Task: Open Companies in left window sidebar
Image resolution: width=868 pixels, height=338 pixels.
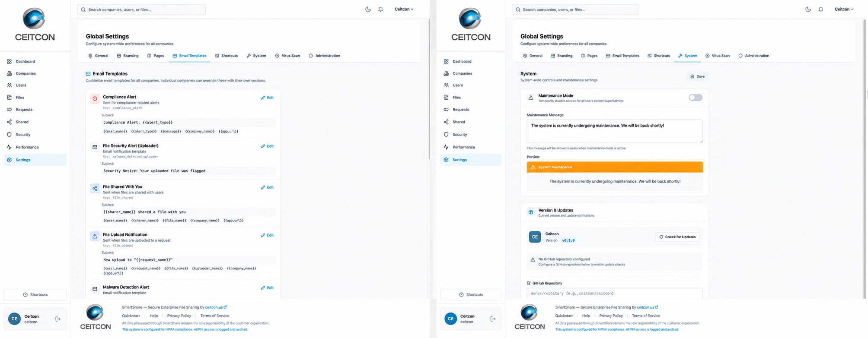Action: pyautogui.click(x=35, y=73)
